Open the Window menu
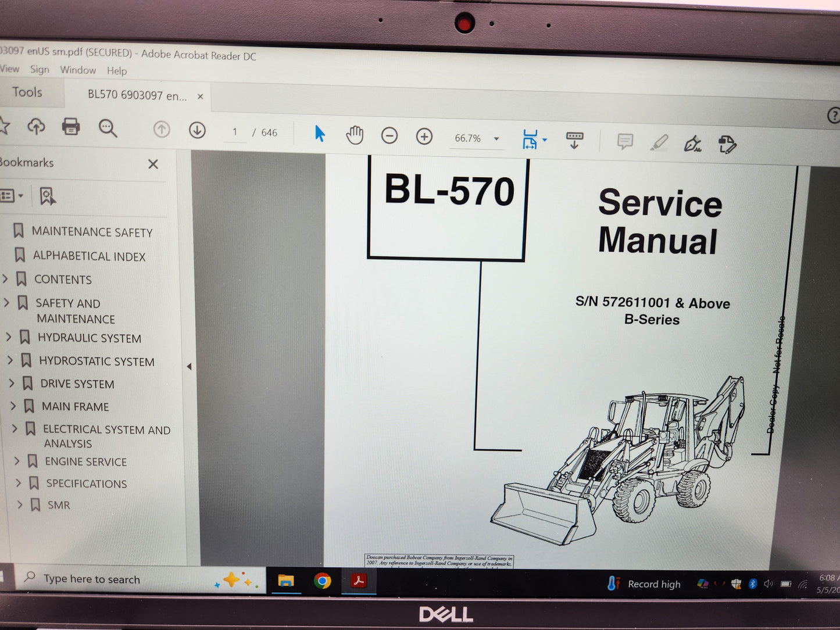Viewport: 840px width, 630px height. [78, 70]
